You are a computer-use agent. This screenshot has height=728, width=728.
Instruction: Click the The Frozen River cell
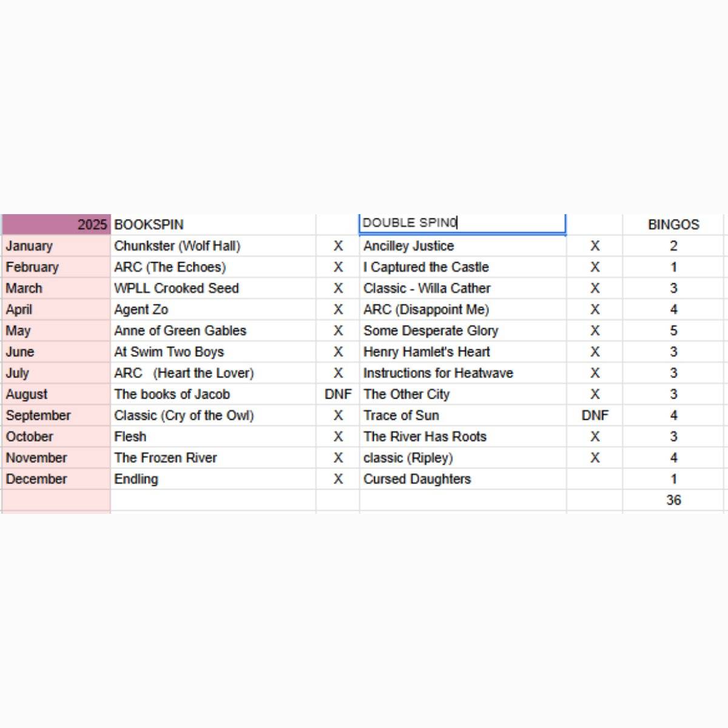click(x=212, y=458)
